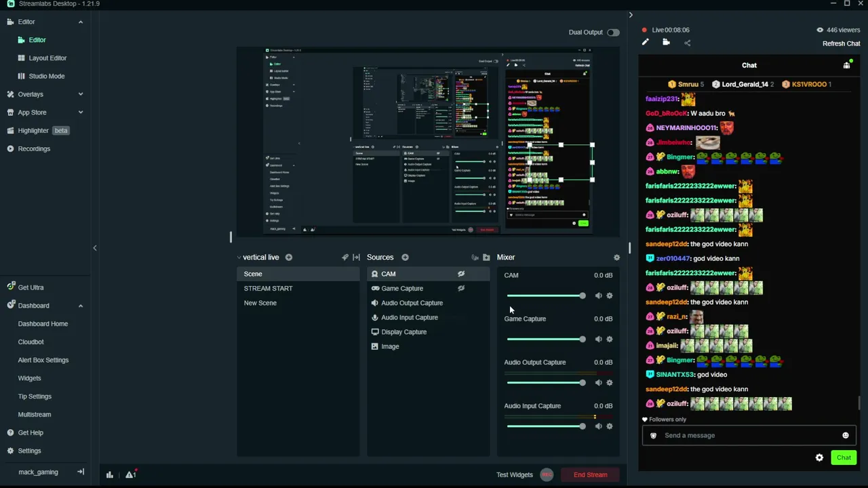
Task: Open the audio source icon next to the folder icon
Action: pos(475,258)
